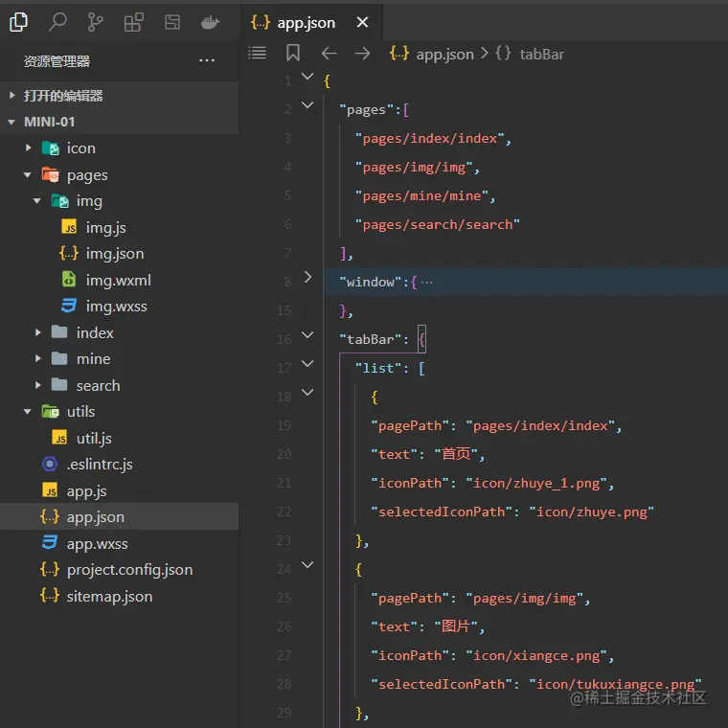Click the "pages/img/img" string on line 4
The width and height of the screenshot is (728, 728).
coord(414,167)
